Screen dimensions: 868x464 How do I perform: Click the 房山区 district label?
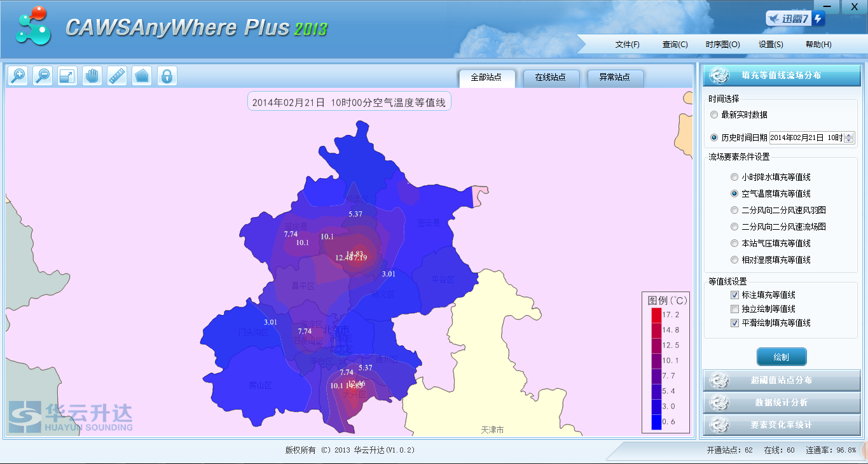coord(260,386)
